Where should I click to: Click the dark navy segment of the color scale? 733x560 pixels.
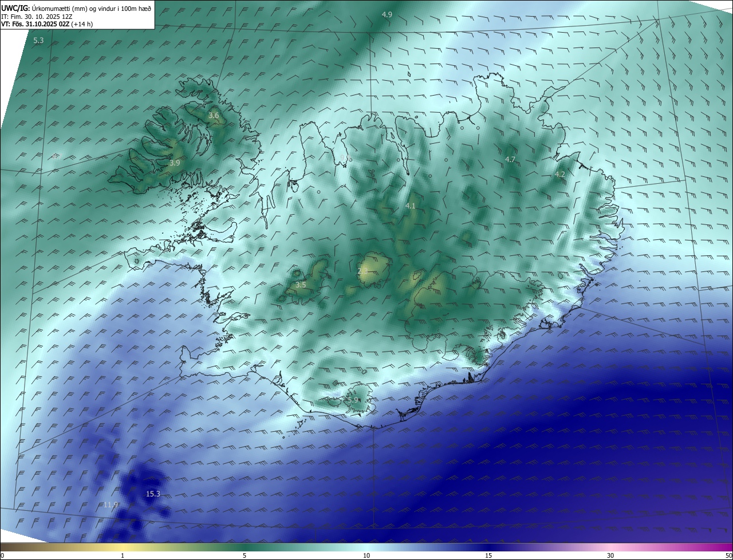(488, 547)
